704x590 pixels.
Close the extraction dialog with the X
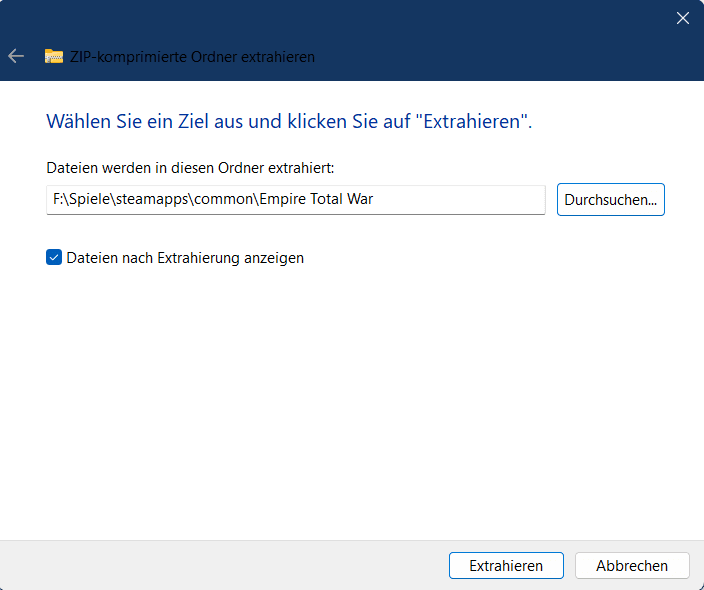pyautogui.click(x=683, y=18)
